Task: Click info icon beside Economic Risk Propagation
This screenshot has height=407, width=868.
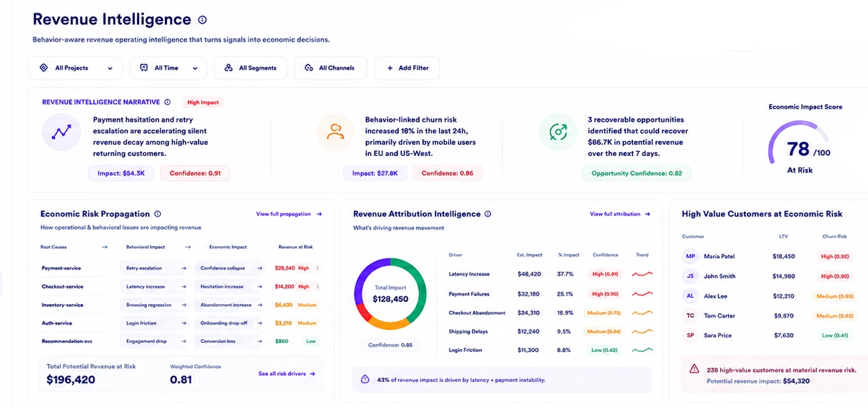Action: pyautogui.click(x=157, y=214)
